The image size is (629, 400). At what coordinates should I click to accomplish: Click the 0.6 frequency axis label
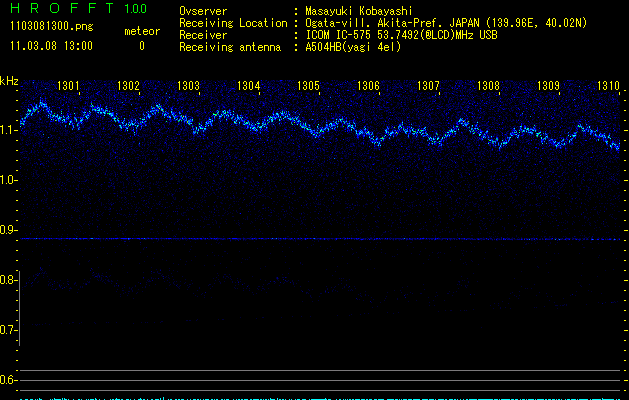click(9, 380)
